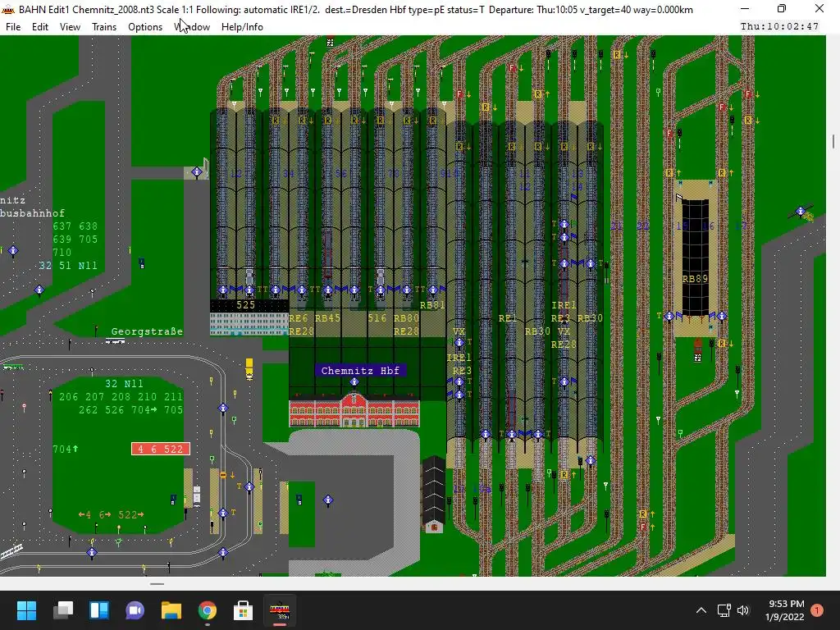Click the horizontal scrollbar thumb
Viewport: 840px width, 630px height.
point(157,584)
